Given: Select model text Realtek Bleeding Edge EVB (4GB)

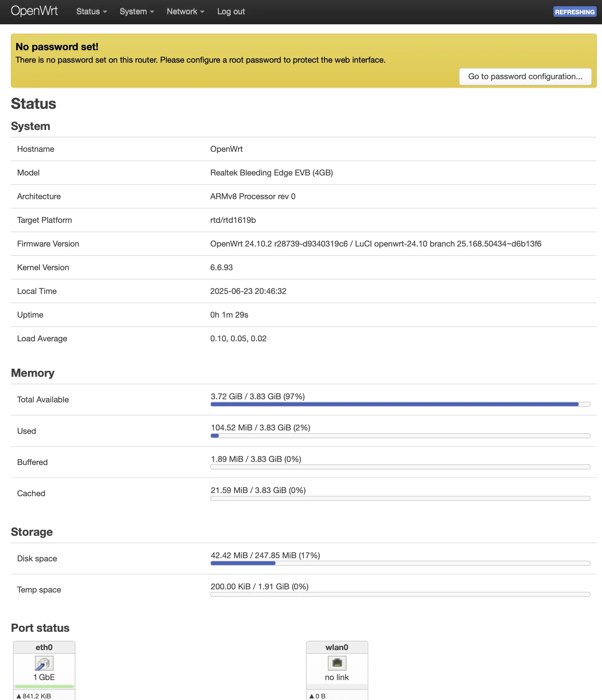Looking at the screenshot, I should [272, 173].
